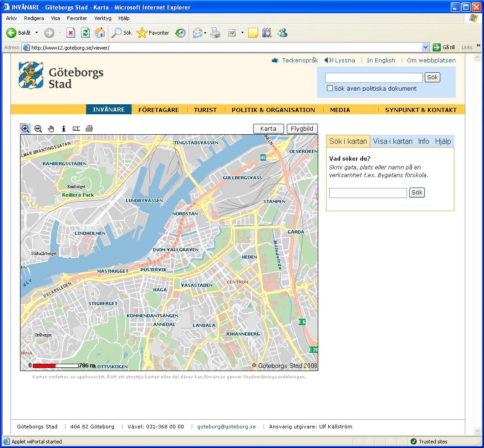This screenshot has height=448, width=484.
Task: Click page icon in address bar
Action: (26, 47)
